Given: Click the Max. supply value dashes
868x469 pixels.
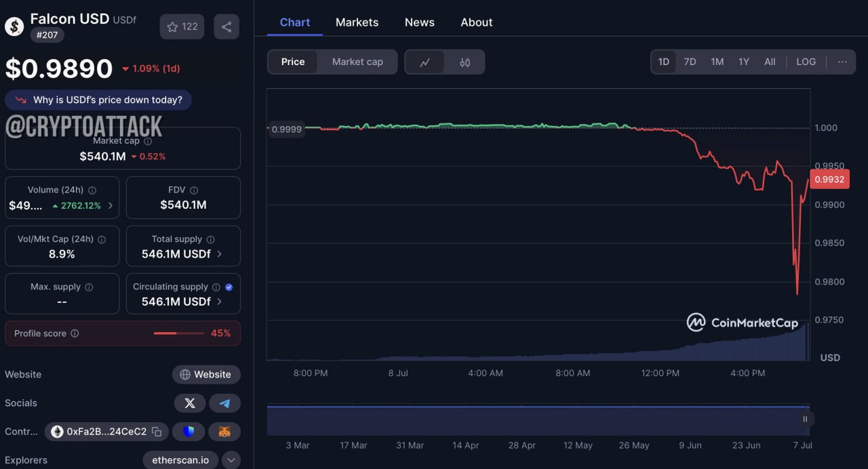Looking at the screenshot, I should point(62,302).
